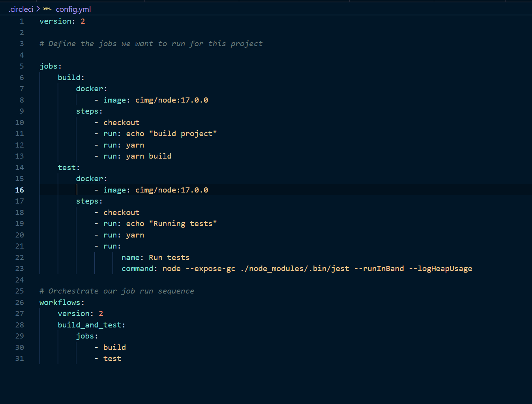Click the 'test:' job key on line 14

[68, 168]
